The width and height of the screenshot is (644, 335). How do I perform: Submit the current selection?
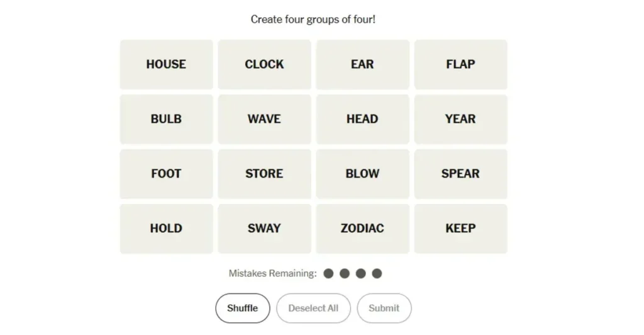point(384,309)
